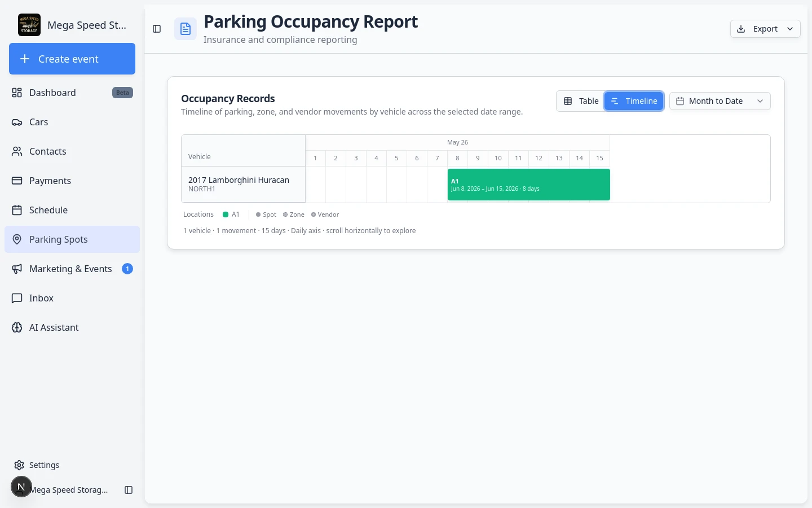Click the plus icon in Create event
Image resolution: width=812 pixels, height=508 pixels.
point(25,59)
